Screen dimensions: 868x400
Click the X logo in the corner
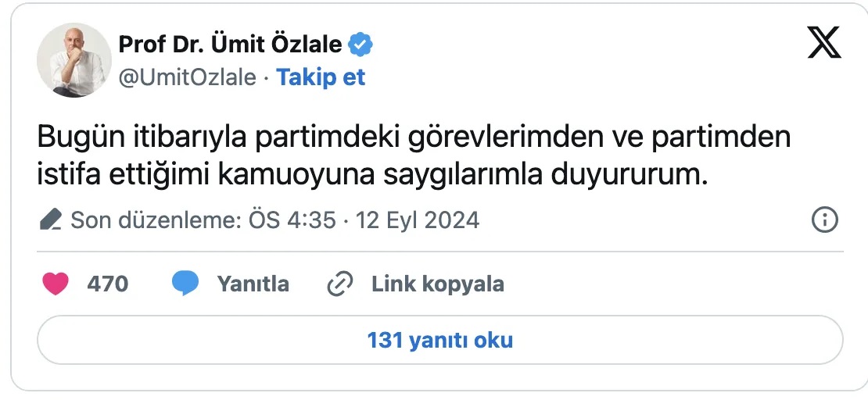824,43
